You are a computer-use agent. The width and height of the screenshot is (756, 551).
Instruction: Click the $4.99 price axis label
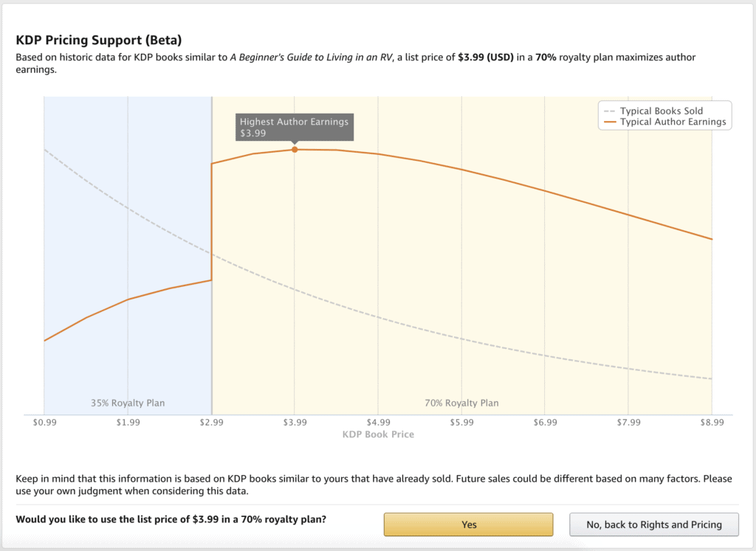pos(378,423)
